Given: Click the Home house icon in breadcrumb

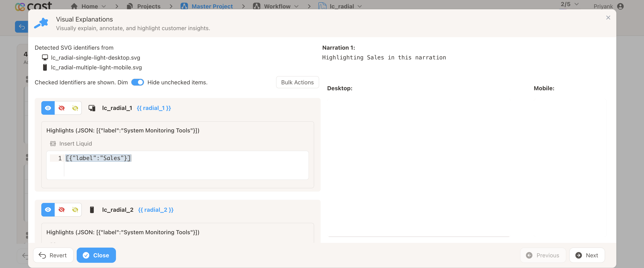Looking at the screenshot, I should pos(74,6).
